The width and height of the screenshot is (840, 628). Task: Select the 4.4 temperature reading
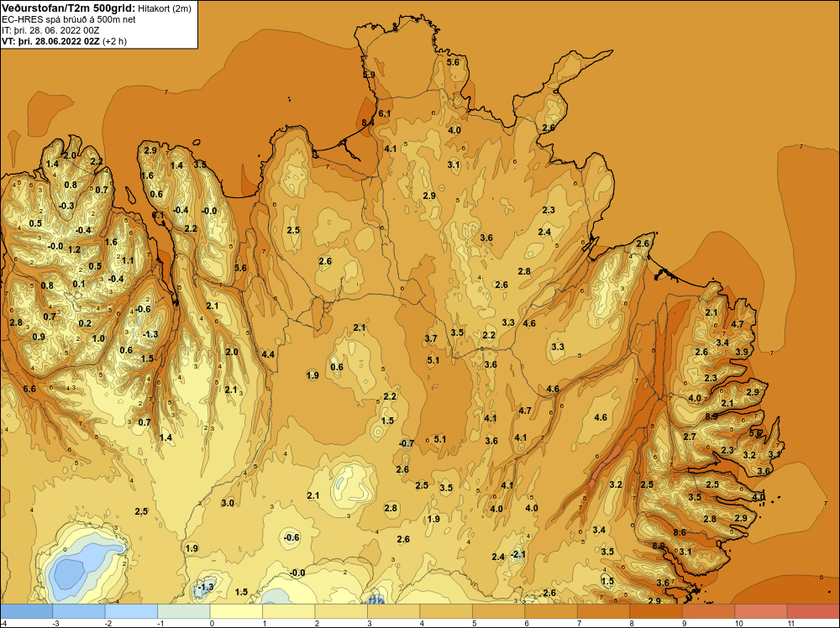coord(269,354)
